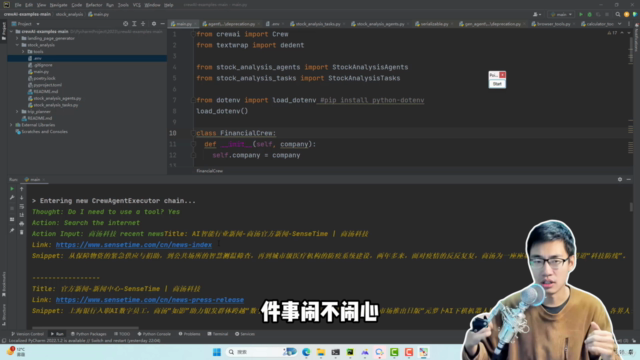Viewport: 640px width, 360px height.
Task: Click stock_analysis breadcrumb in navigation bar
Action: pyautogui.click(x=69, y=14)
